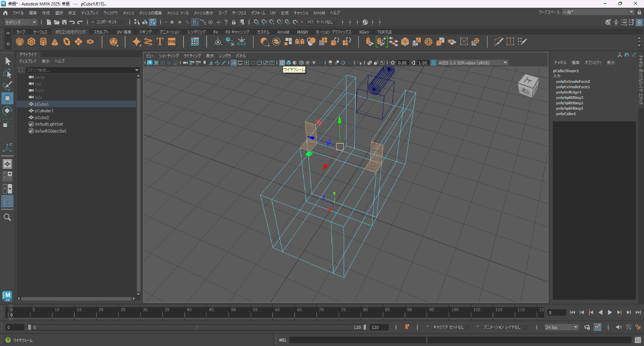Select pCylinder1 in the Outliner
The height and width of the screenshot is (346, 644).
44,111
